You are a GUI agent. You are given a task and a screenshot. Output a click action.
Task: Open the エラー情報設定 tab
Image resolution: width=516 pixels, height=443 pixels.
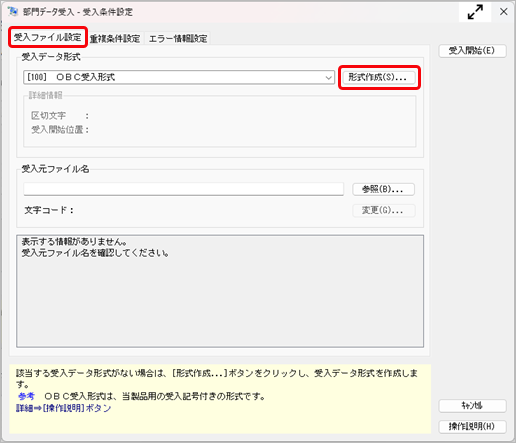[178, 39]
